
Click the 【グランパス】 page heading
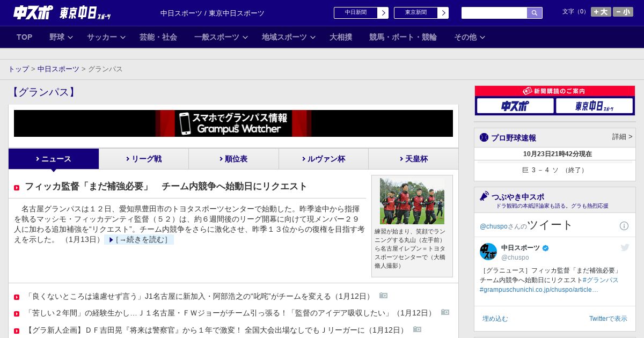pos(43,92)
